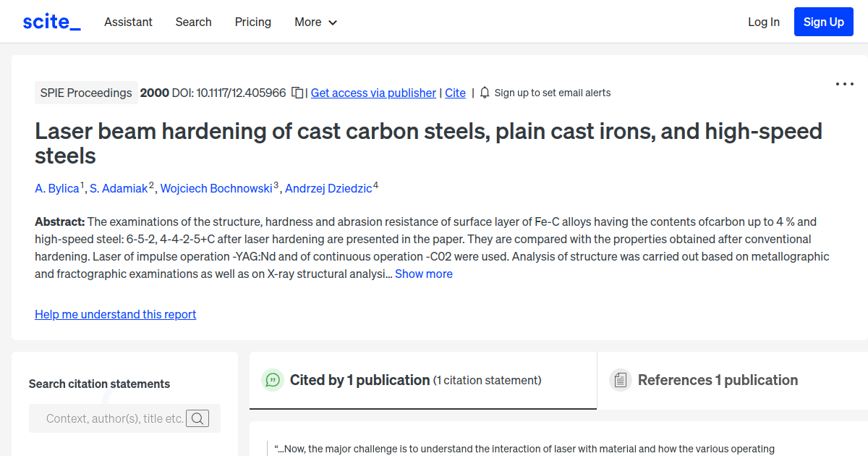868x456 pixels.
Task: Focus the citation statements search field
Action: pyautogui.click(x=116, y=418)
